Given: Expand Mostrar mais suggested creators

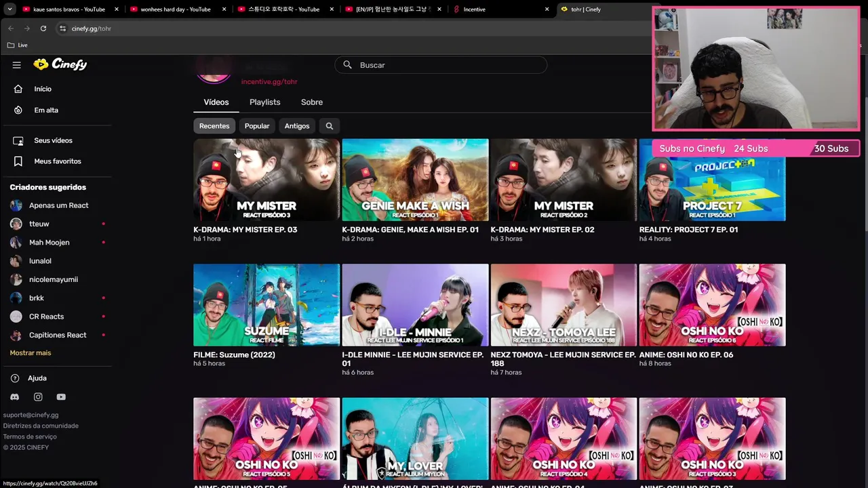Looking at the screenshot, I should [31, 353].
